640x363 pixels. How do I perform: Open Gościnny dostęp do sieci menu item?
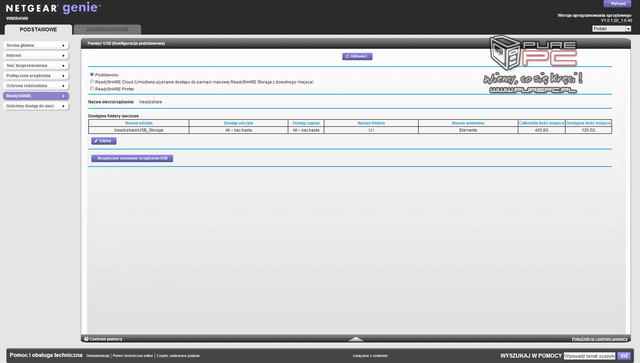[36, 106]
